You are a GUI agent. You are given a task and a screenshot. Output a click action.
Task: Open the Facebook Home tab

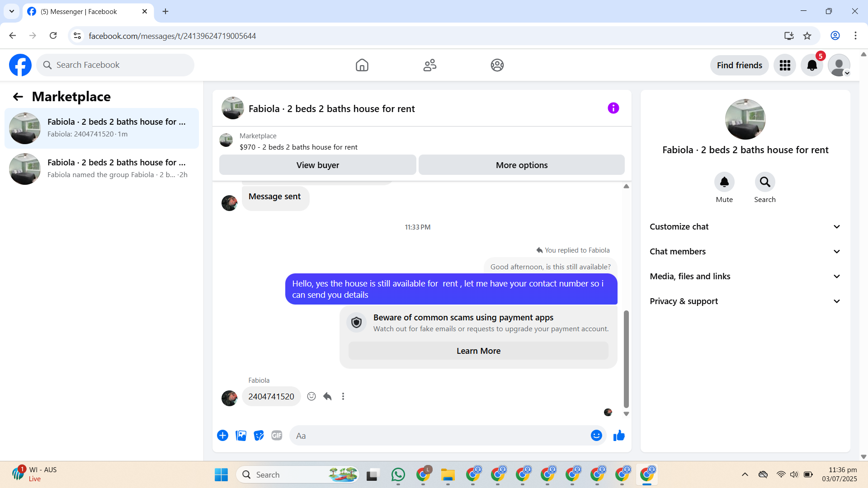(362, 65)
